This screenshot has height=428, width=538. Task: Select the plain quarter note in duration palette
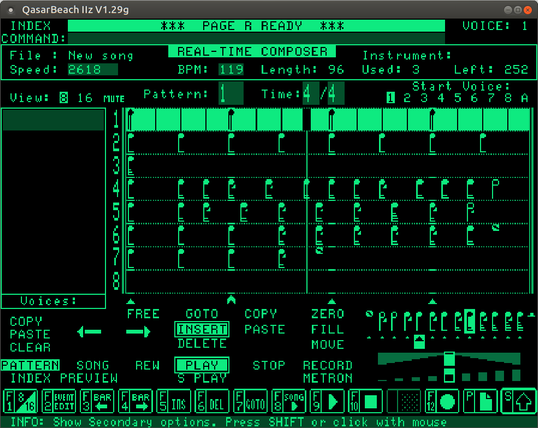pos(419,322)
